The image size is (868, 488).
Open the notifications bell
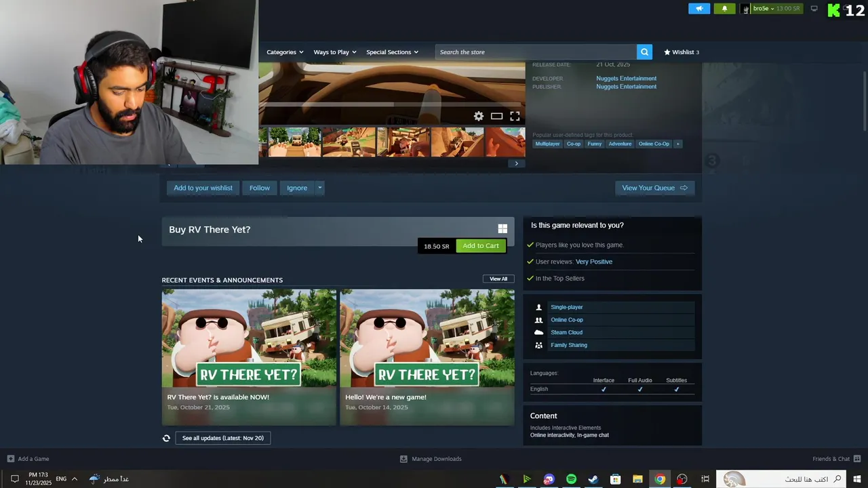coord(724,9)
